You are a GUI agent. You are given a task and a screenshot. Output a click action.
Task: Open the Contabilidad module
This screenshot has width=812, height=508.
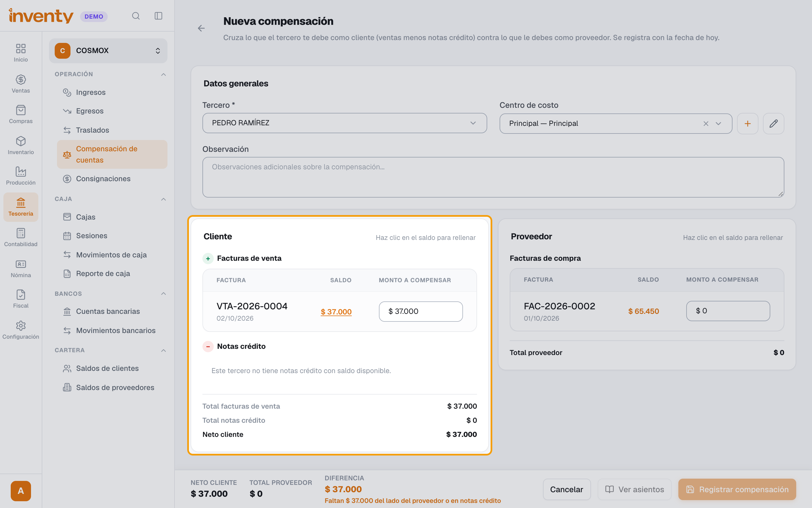(x=21, y=238)
